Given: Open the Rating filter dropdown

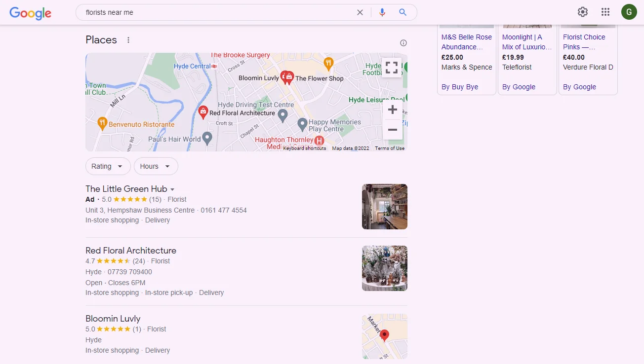Looking at the screenshot, I should (108, 166).
